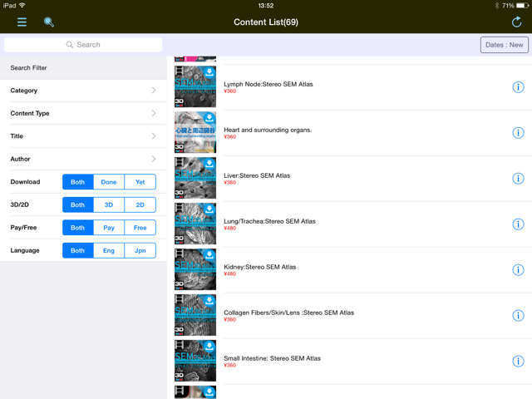This screenshot has width=532, height=399.
Task: Open info for Small Intestine SEM Atlas
Action: pyautogui.click(x=518, y=362)
